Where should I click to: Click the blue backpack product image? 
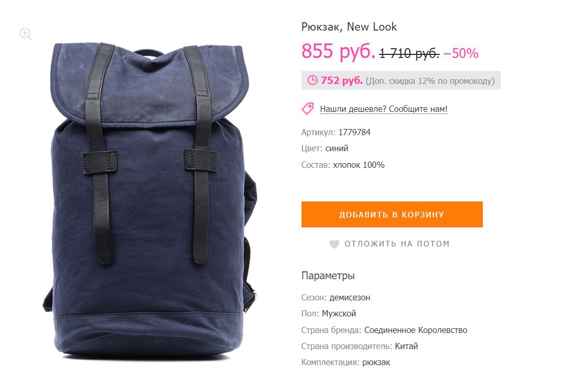pyautogui.click(x=150, y=201)
